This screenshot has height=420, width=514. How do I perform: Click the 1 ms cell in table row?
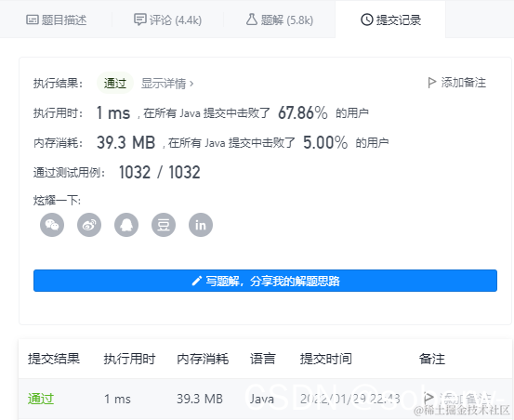117,399
